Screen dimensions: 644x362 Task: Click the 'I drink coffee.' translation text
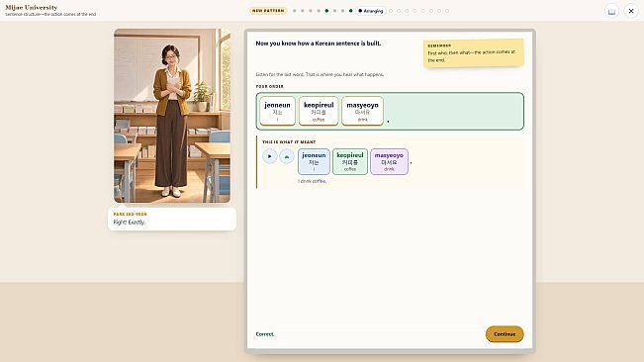point(313,181)
